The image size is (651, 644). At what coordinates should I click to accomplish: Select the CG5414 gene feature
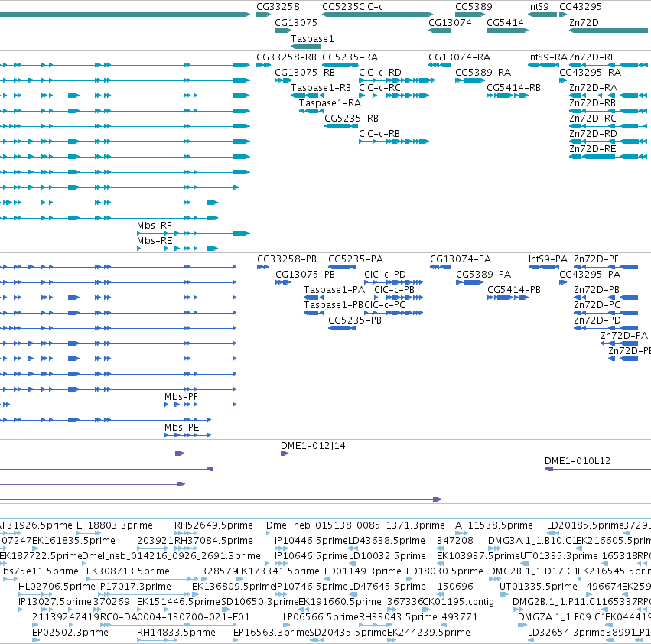tap(507, 31)
